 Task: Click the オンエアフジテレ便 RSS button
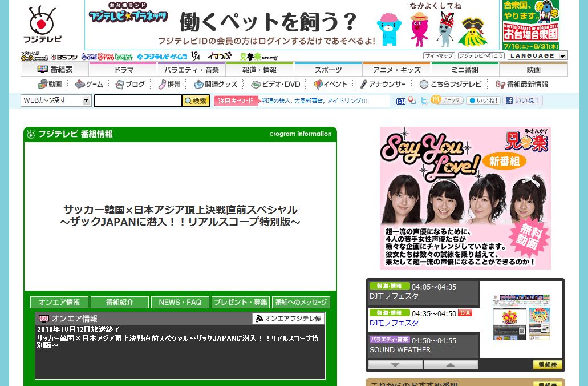tap(289, 319)
